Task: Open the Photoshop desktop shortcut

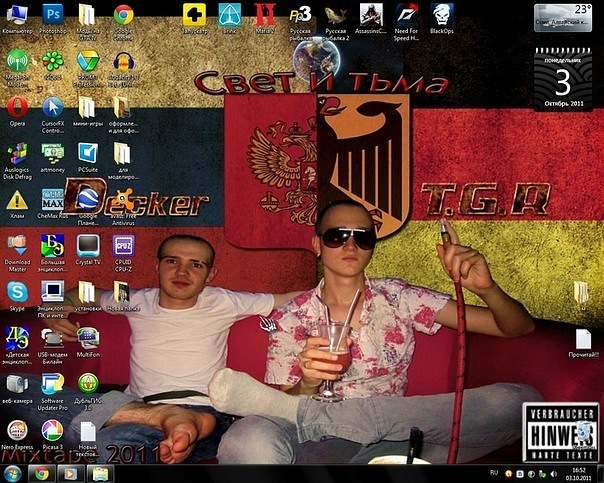Action: pyautogui.click(x=52, y=15)
